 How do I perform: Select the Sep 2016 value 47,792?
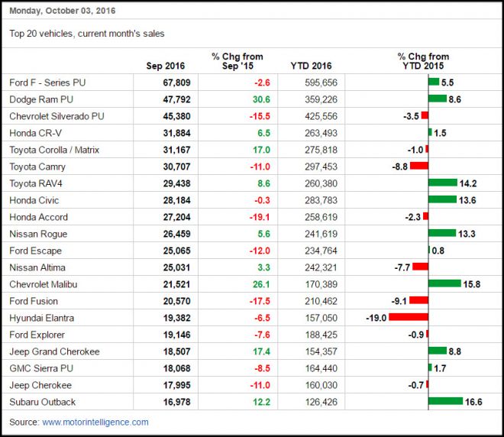[x=176, y=99]
